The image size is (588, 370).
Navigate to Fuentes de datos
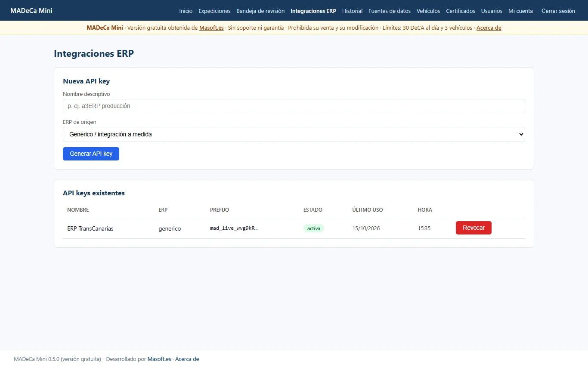[x=390, y=11]
